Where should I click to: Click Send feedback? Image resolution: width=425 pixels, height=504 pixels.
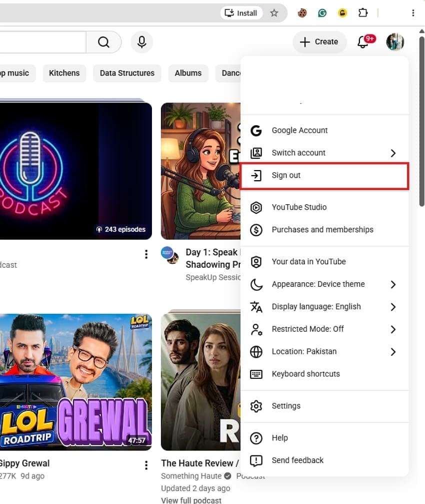point(324,460)
